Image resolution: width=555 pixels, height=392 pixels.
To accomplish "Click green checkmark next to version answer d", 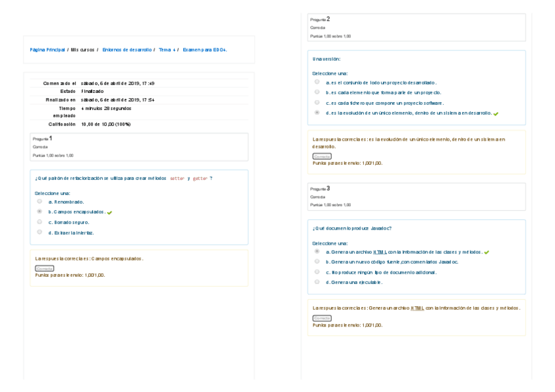I will pos(495,114).
